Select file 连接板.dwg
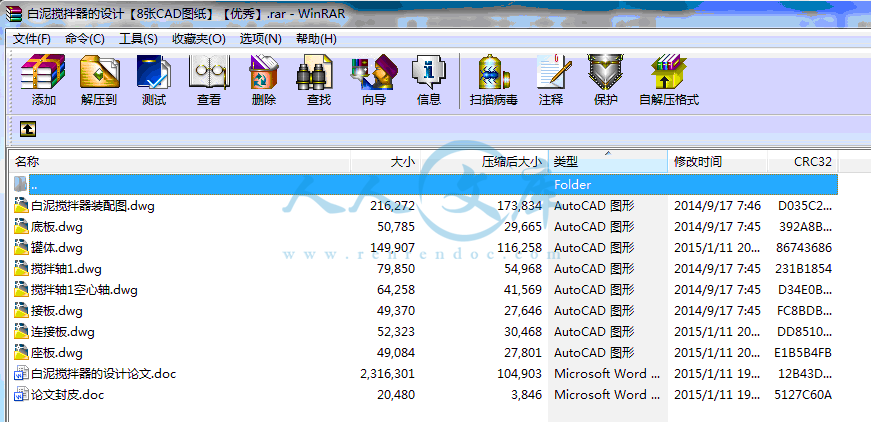The width and height of the screenshot is (871, 422). [x=63, y=332]
